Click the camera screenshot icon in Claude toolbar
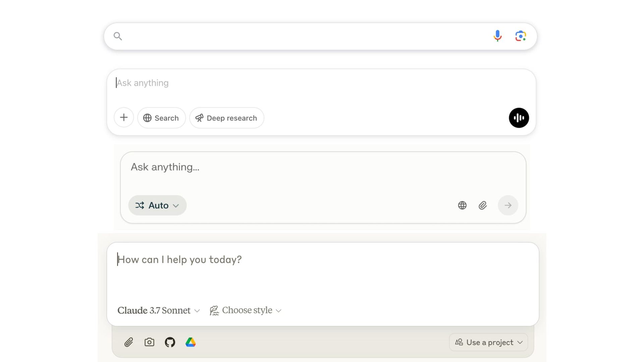The image size is (644, 362). pos(149,342)
